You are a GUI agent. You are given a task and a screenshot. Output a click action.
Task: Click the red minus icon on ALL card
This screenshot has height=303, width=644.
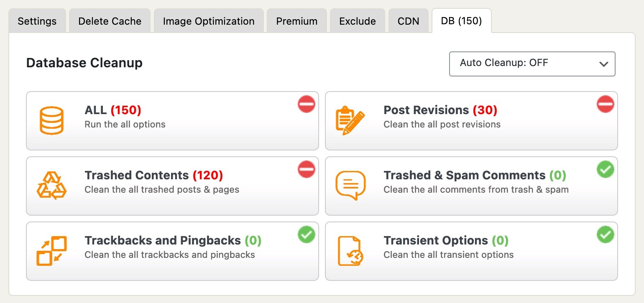tap(307, 104)
